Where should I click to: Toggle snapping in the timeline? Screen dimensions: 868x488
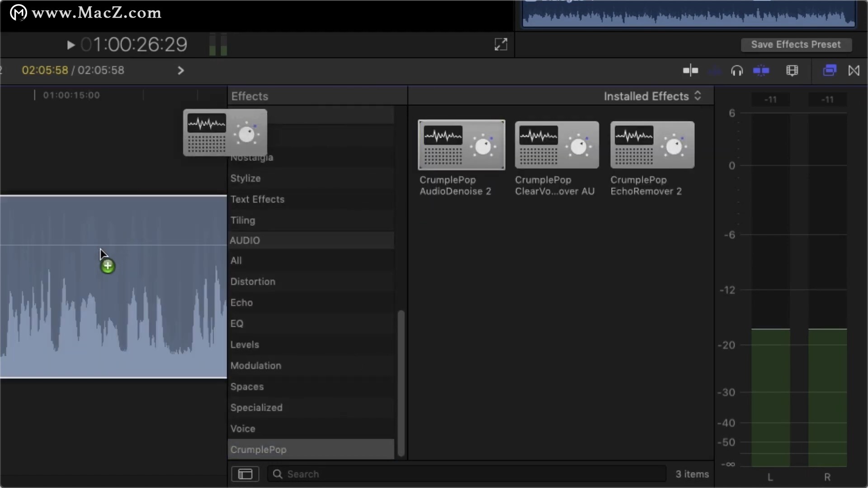761,70
